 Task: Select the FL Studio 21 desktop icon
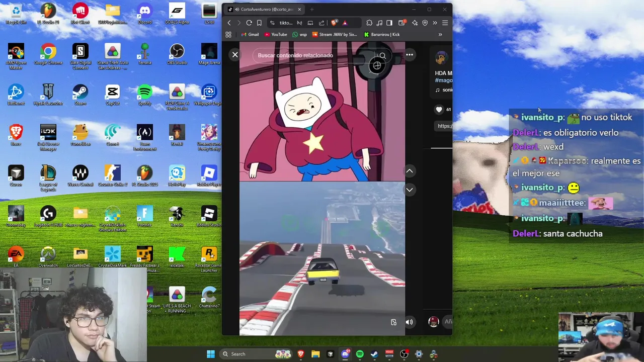click(48, 14)
